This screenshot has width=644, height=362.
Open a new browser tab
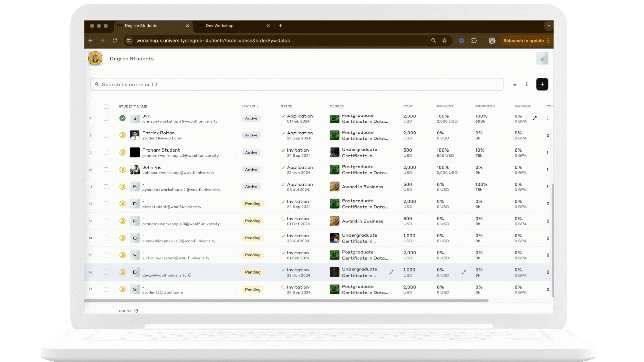point(280,26)
